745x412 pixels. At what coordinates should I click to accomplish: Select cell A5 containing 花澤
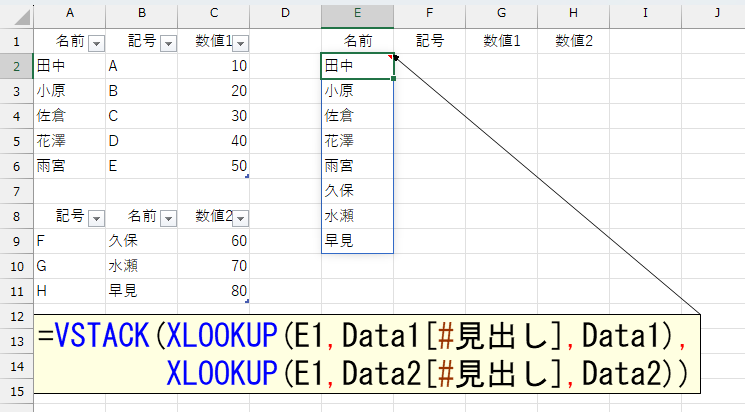click(70, 141)
